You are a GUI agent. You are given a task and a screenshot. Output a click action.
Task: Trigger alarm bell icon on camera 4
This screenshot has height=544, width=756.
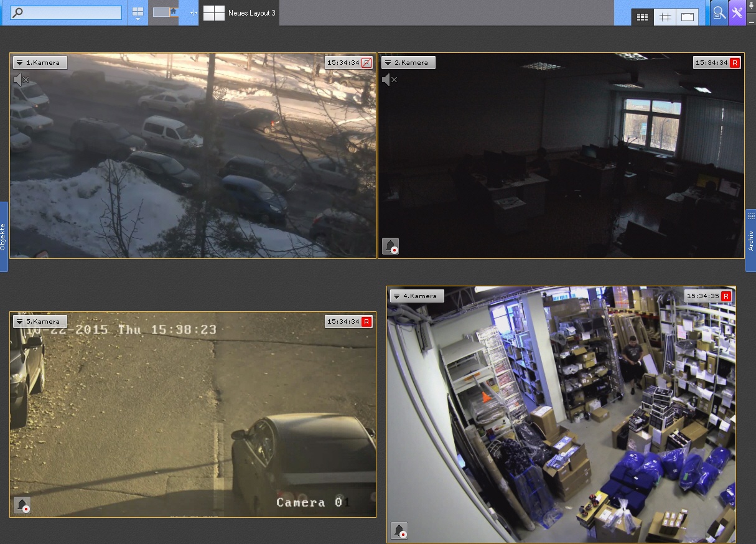coord(399,530)
